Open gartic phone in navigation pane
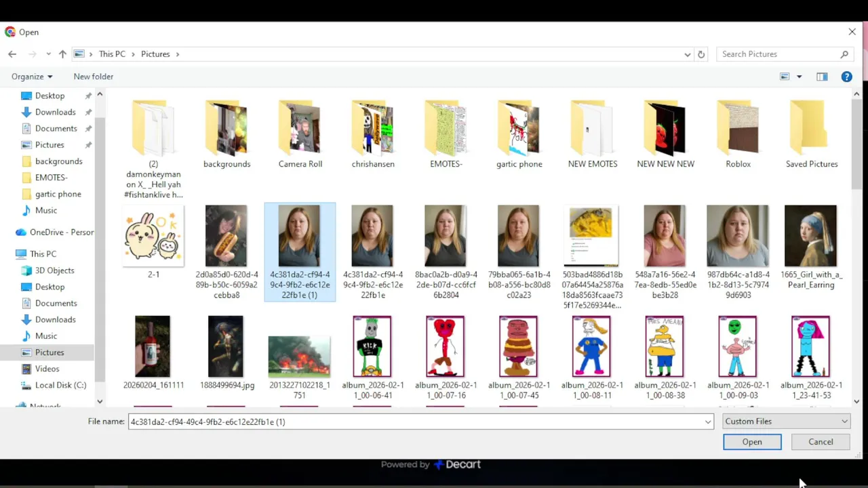 58,194
